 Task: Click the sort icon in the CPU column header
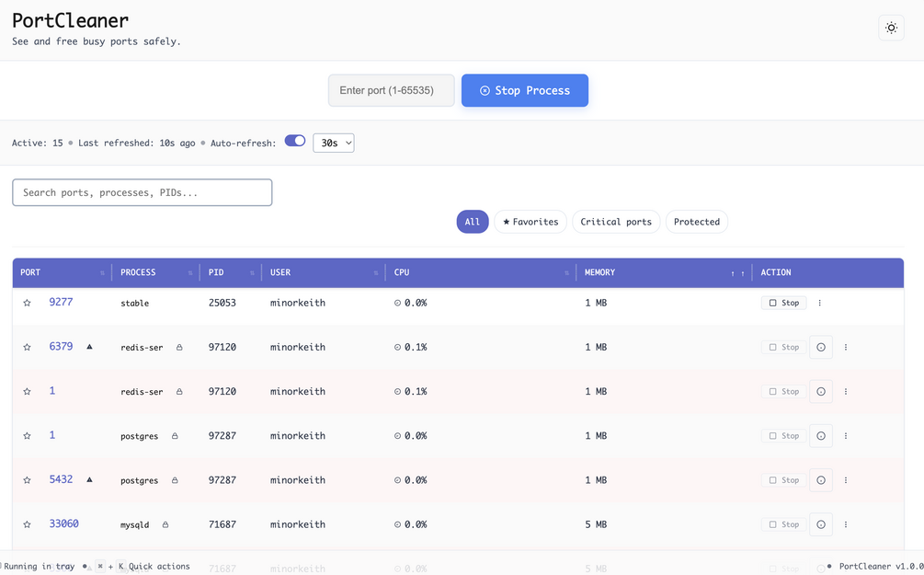[x=567, y=273]
